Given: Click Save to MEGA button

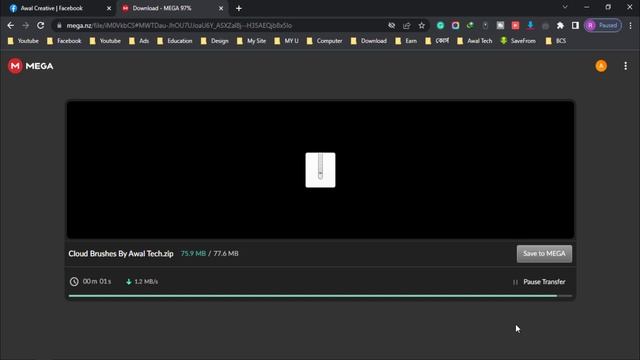Looking at the screenshot, I should [x=544, y=253].
